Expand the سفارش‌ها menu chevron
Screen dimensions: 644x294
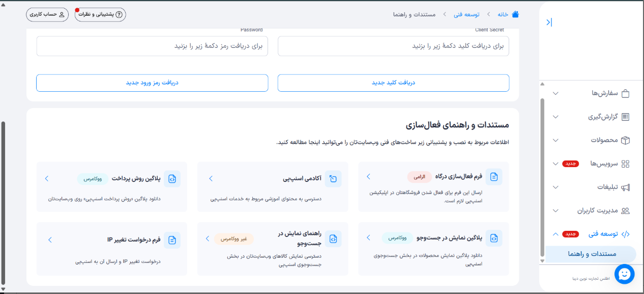tap(555, 93)
